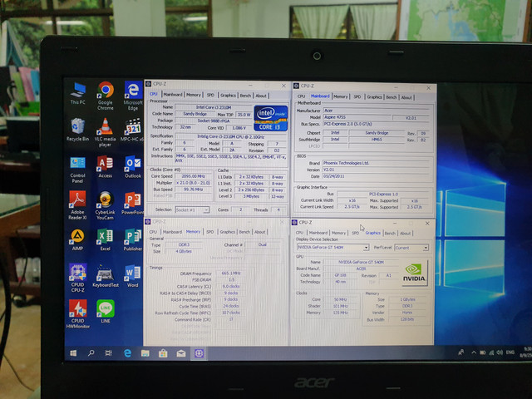Launch Word from desktop
Screen dimensions: 532x399
[133, 276]
